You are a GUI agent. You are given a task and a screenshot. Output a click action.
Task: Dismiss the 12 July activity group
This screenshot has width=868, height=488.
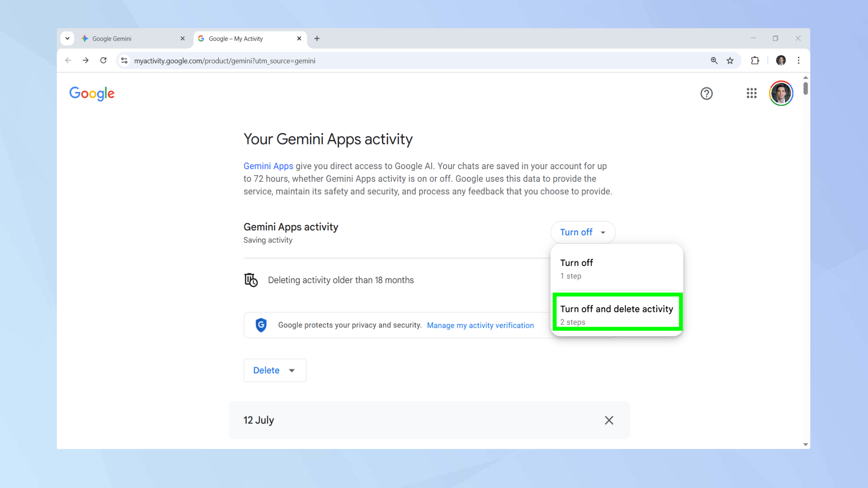pos(609,420)
